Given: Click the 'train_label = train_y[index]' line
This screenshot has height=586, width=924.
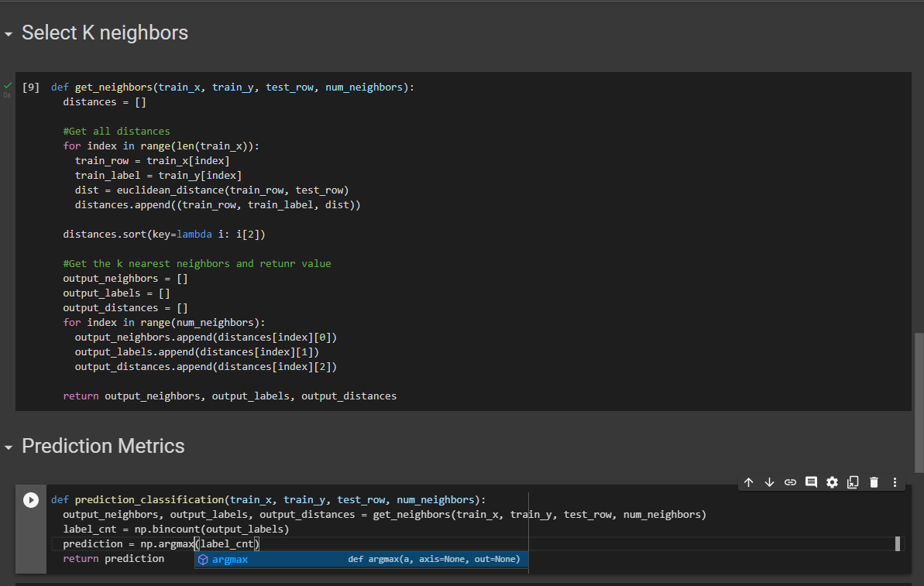Looking at the screenshot, I should pyautogui.click(x=158, y=176).
